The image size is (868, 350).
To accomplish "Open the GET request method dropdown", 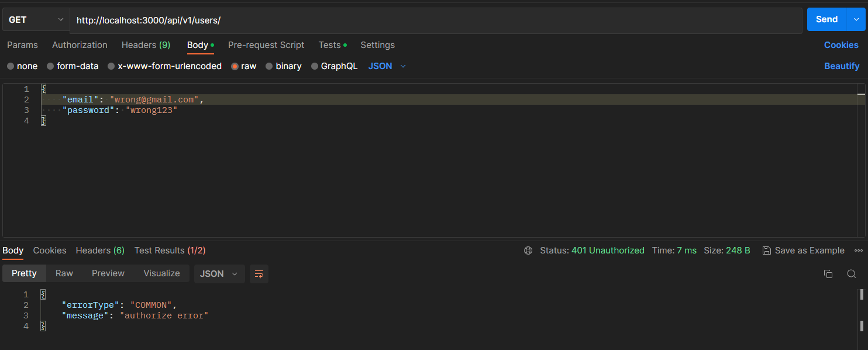I will pyautogui.click(x=35, y=19).
